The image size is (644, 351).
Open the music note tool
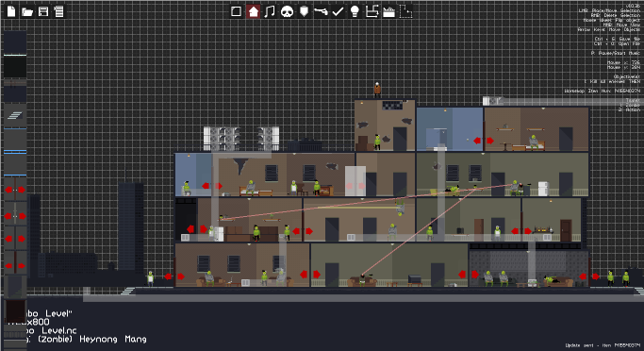270,11
